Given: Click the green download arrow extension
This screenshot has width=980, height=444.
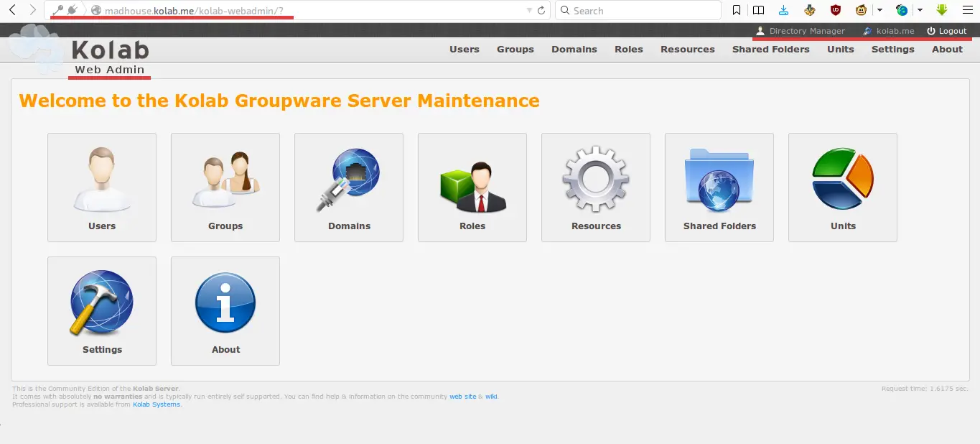Looking at the screenshot, I should (x=942, y=10).
